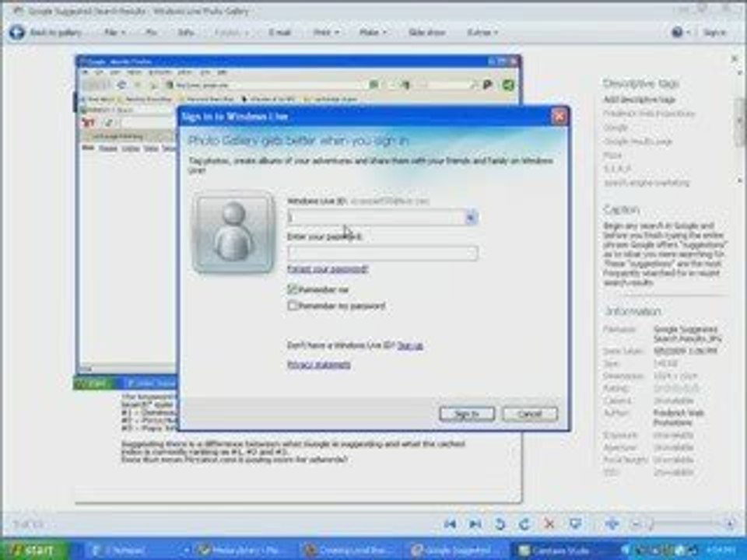
Task: Zoom in with the plus button
Action: point(730,524)
